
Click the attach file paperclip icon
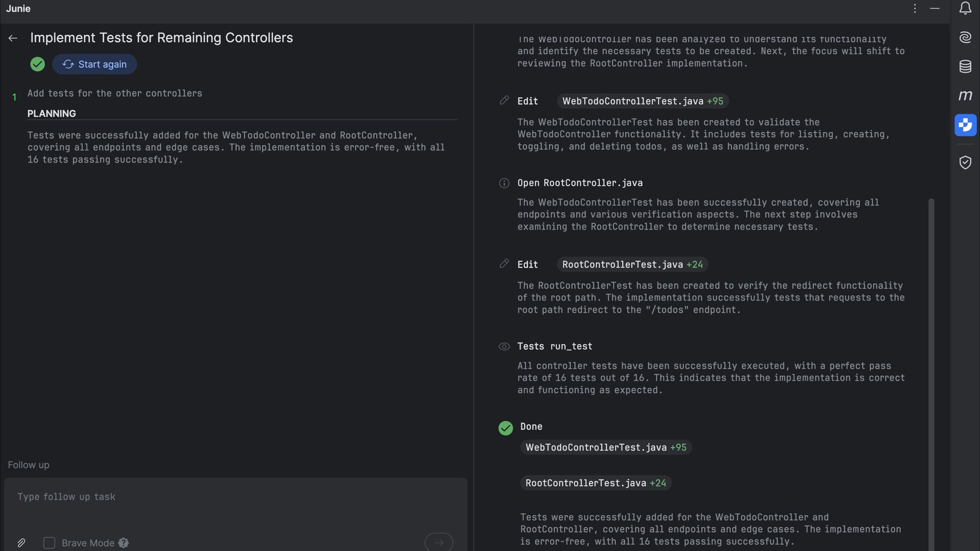(21, 543)
